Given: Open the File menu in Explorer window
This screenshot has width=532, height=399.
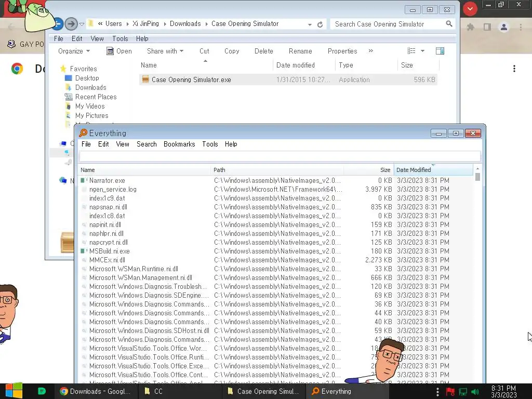Looking at the screenshot, I should pyautogui.click(x=59, y=38).
